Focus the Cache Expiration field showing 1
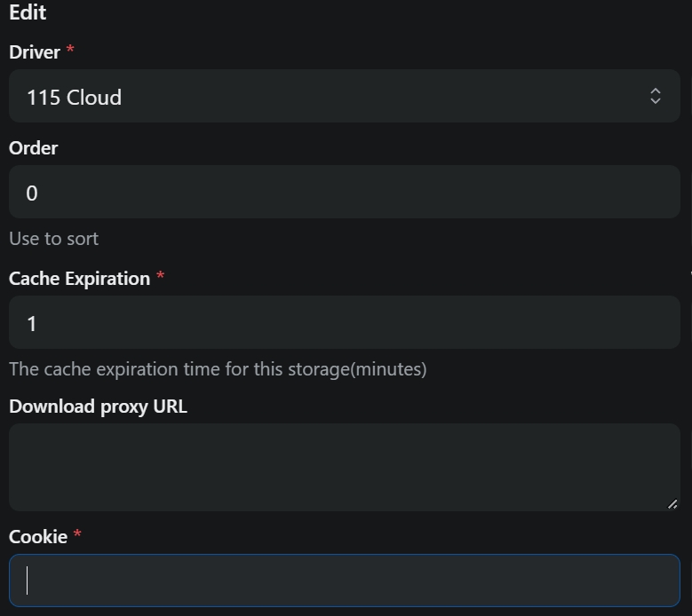This screenshot has height=616, width=692. (345, 322)
